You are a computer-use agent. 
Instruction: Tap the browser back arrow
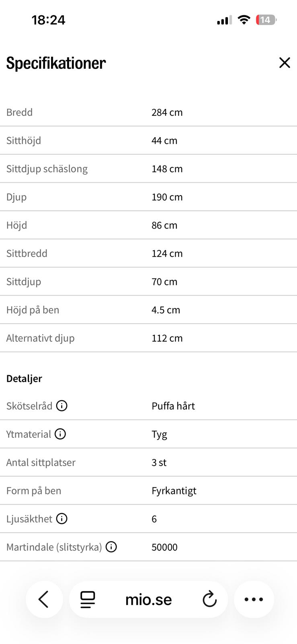tap(44, 599)
